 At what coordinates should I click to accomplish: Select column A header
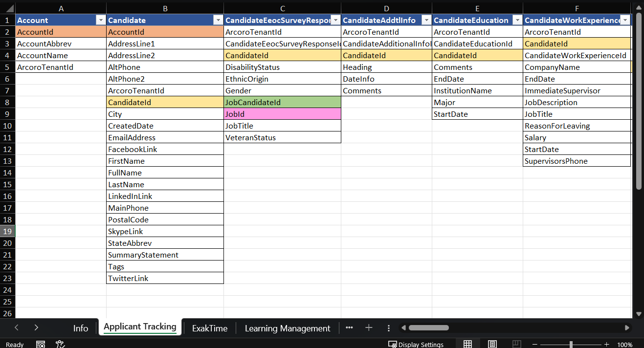pos(61,8)
